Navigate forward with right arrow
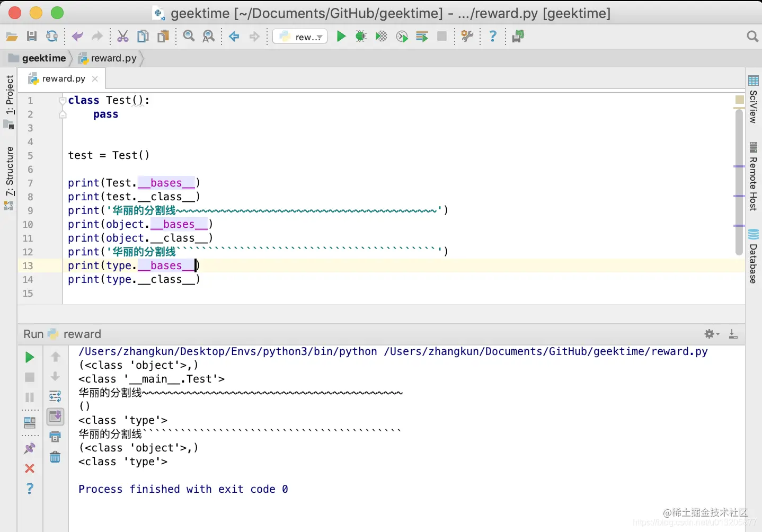This screenshot has width=762, height=532. pyautogui.click(x=254, y=37)
